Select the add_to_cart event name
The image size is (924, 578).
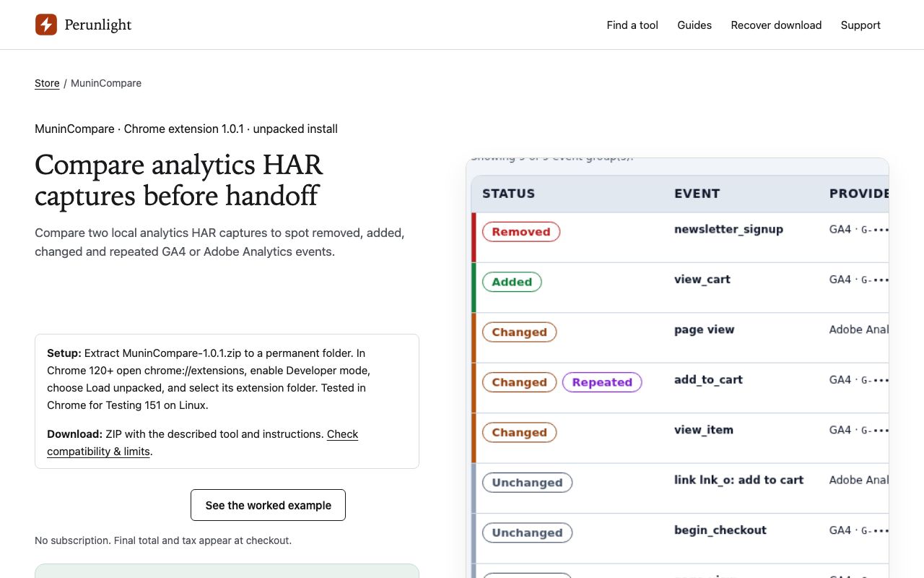(x=708, y=379)
